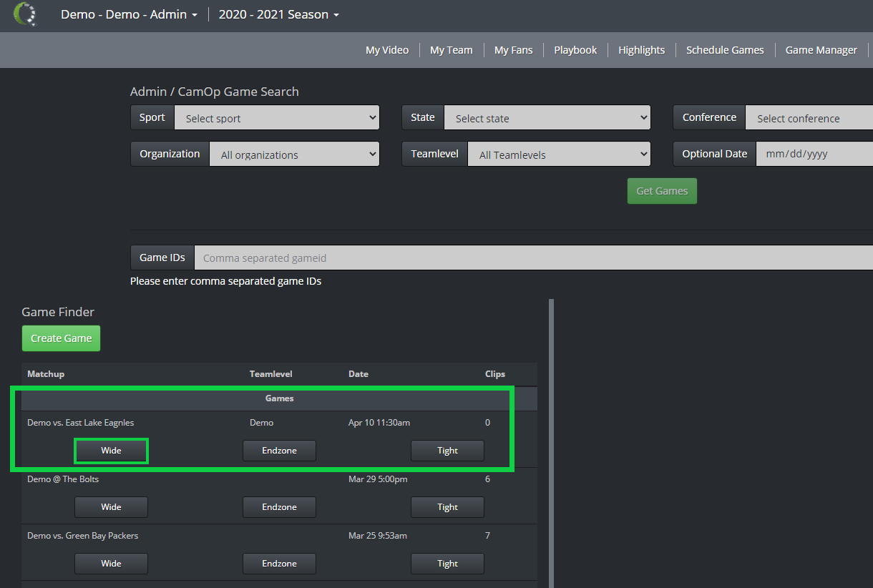Click the Apr 10 11:30am date
This screenshot has width=873, height=588.
[379, 423]
